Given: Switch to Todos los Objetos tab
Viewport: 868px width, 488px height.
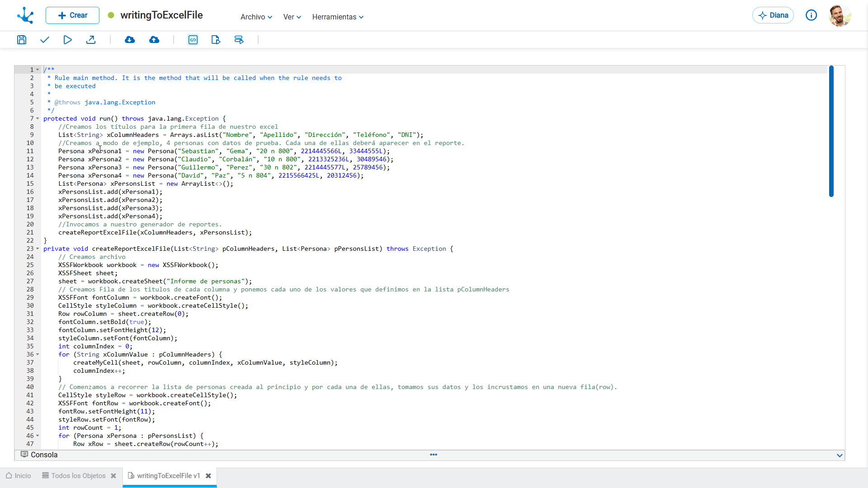Looking at the screenshot, I should coord(78,476).
